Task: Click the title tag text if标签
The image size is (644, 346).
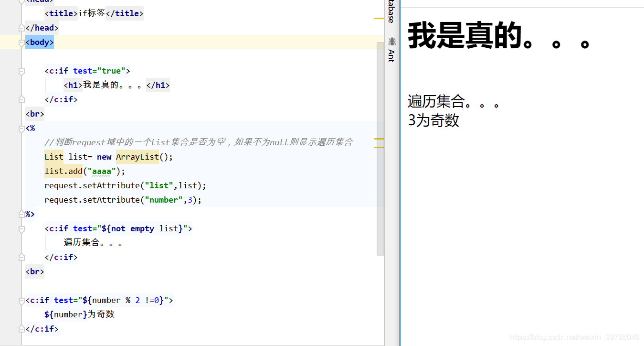Action: coord(92,13)
